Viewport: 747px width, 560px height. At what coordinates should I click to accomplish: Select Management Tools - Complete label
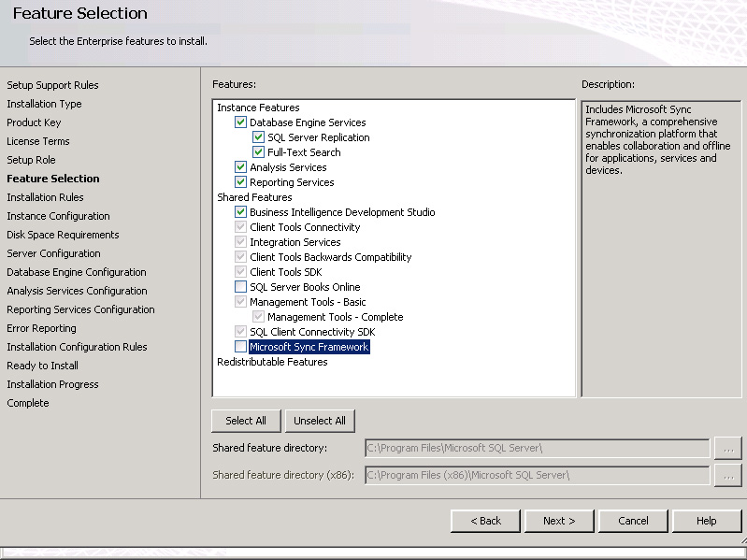click(x=336, y=317)
